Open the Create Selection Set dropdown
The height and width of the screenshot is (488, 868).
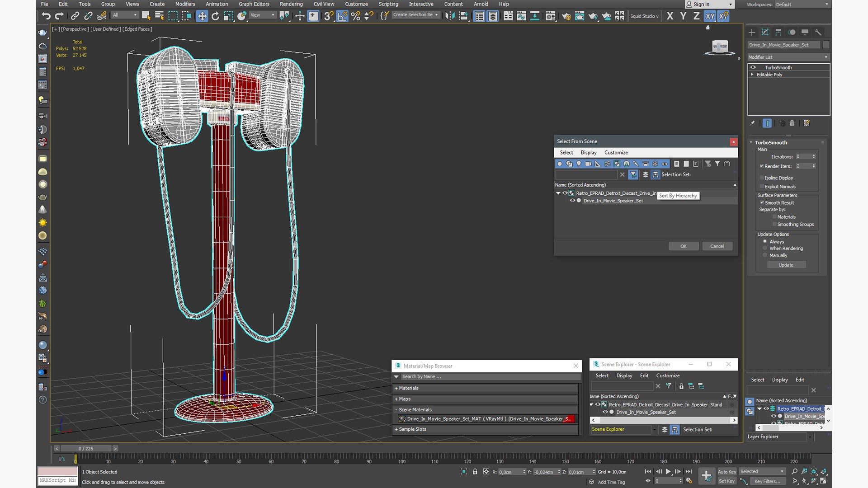point(415,15)
